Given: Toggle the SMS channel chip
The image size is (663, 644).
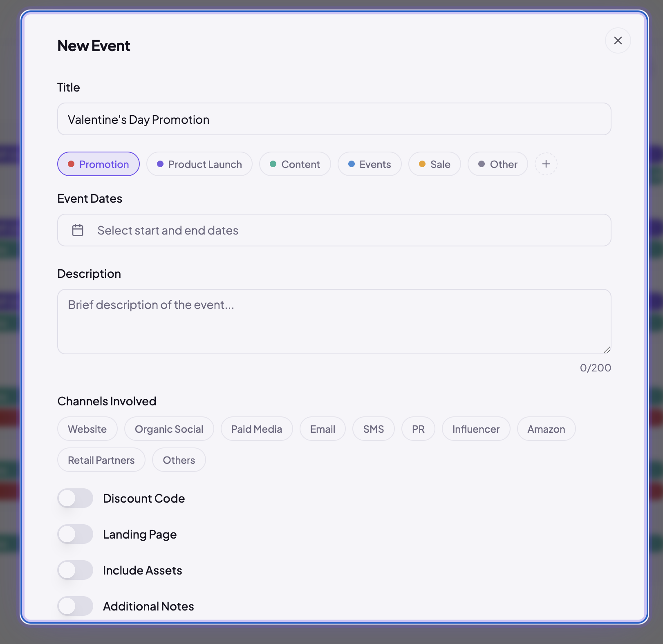Looking at the screenshot, I should point(374,429).
